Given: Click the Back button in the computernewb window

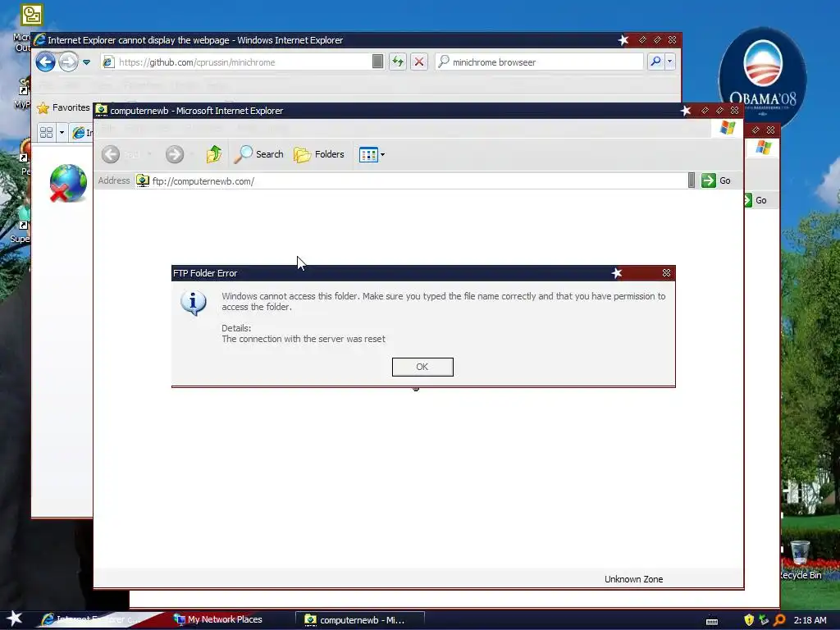Looking at the screenshot, I should [111, 154].
